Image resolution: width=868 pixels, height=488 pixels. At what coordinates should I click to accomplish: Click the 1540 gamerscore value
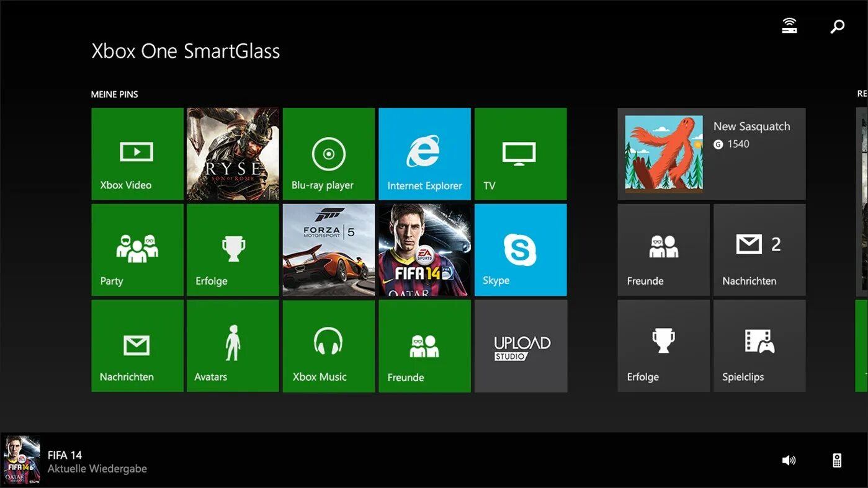[738, 144]
